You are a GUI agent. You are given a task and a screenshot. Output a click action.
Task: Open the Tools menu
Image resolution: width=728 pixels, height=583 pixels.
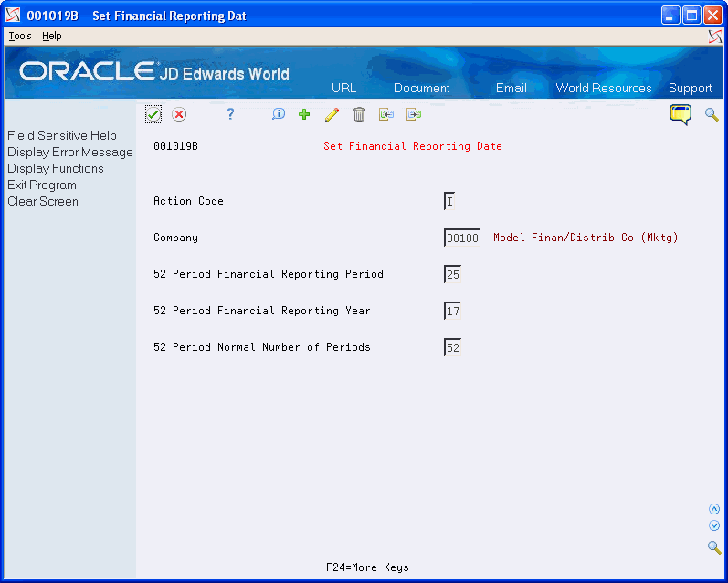click(x=20, y=36)
